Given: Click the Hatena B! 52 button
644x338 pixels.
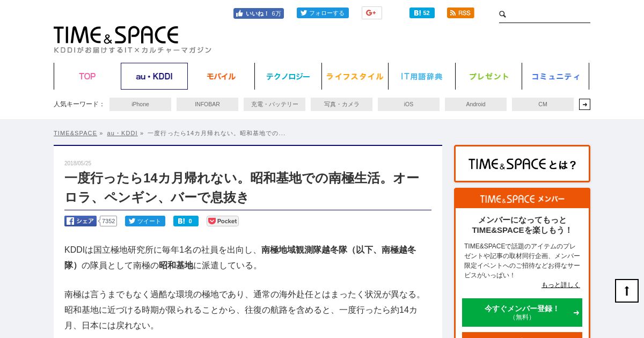Looking at the screenshot, I should [x=422, y=13].
